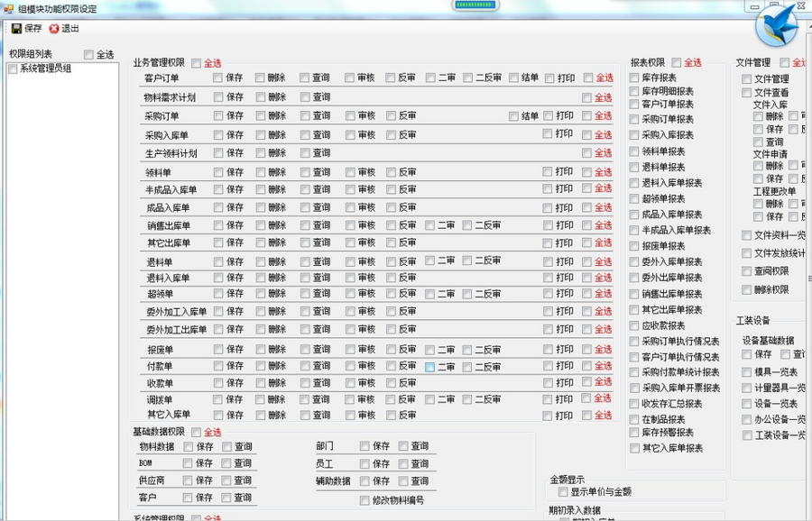Check 显示单价与金额 under 金额显示
The width and height of the screenshot is (812, 521).
pos(563,493)
